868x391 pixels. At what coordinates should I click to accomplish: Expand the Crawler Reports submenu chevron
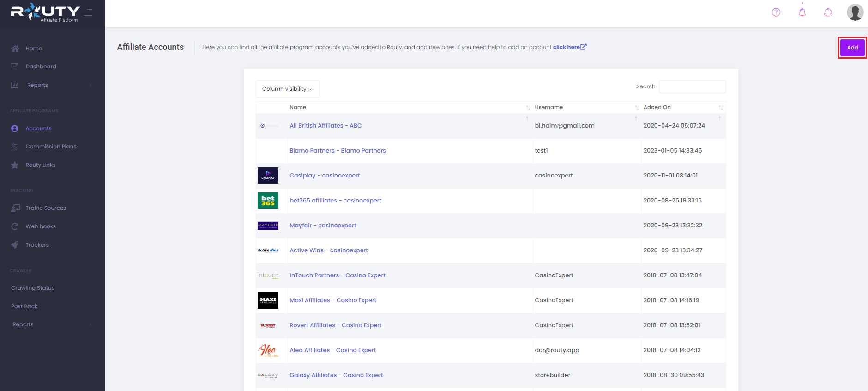(x=90, y=324)
